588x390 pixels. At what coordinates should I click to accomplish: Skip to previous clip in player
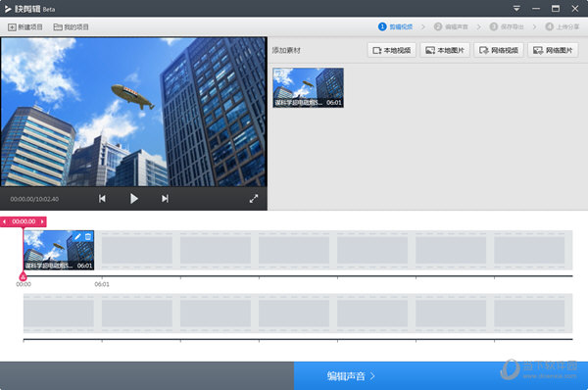(102, 198)
